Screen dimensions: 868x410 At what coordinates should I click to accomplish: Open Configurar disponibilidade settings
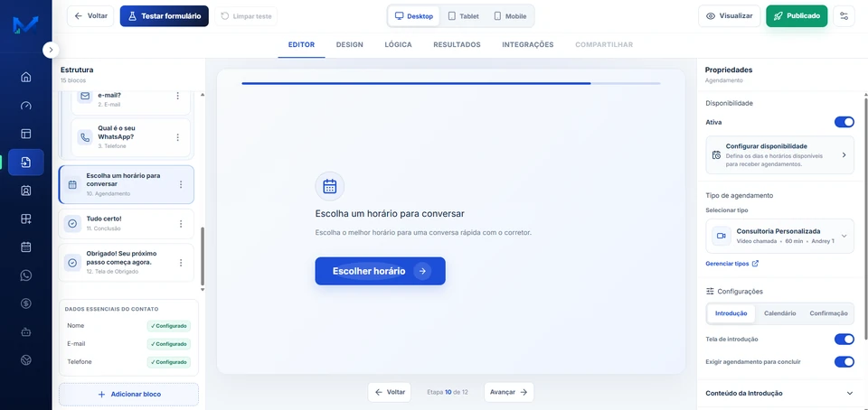coord(779,155)
